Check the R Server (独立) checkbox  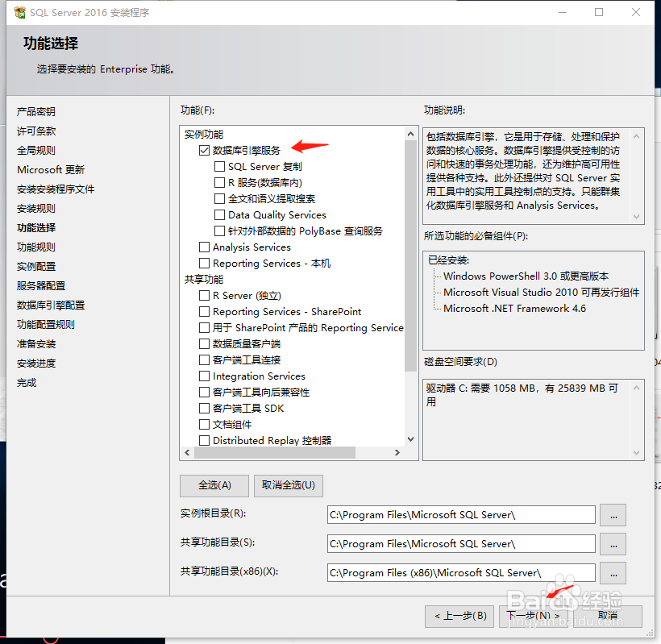pyautogui.click(x=205, y=296)
